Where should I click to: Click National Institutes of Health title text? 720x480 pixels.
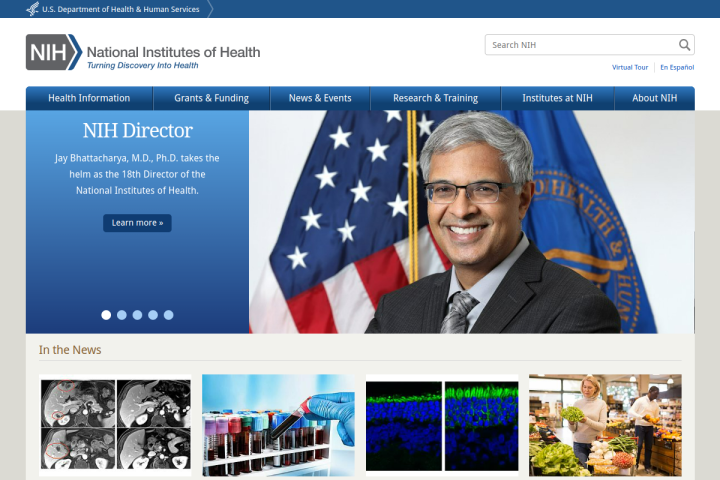[x=174, y=52]
